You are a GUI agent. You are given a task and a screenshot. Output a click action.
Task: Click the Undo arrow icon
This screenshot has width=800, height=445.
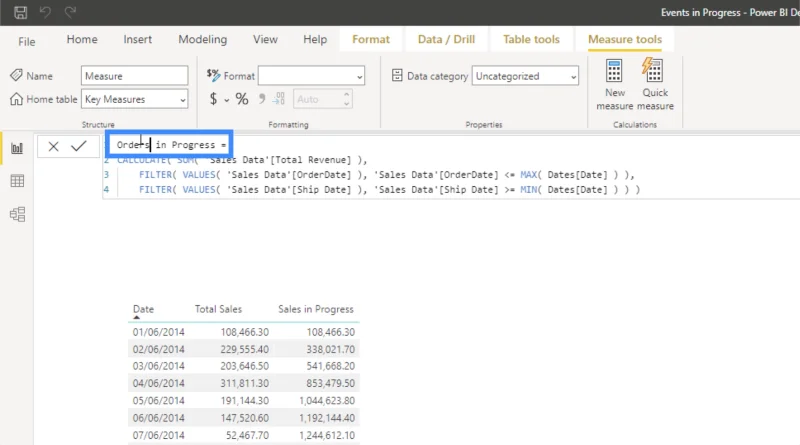coord(45,12)
